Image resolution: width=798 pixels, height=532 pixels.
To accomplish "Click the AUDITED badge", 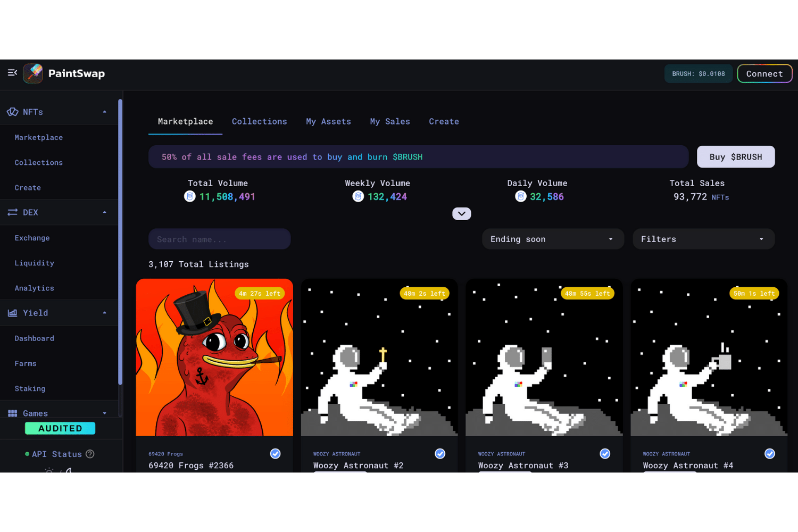I will 60,428.
